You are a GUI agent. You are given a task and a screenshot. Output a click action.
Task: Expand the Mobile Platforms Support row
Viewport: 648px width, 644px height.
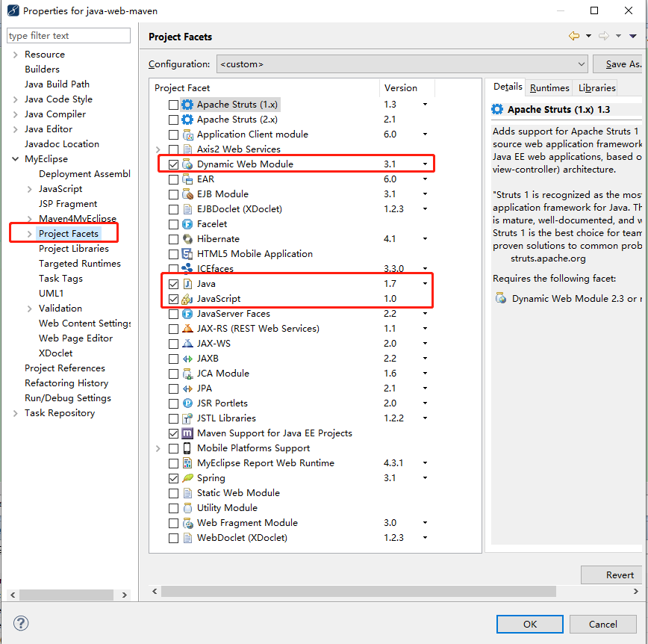(x=158, y=448)
